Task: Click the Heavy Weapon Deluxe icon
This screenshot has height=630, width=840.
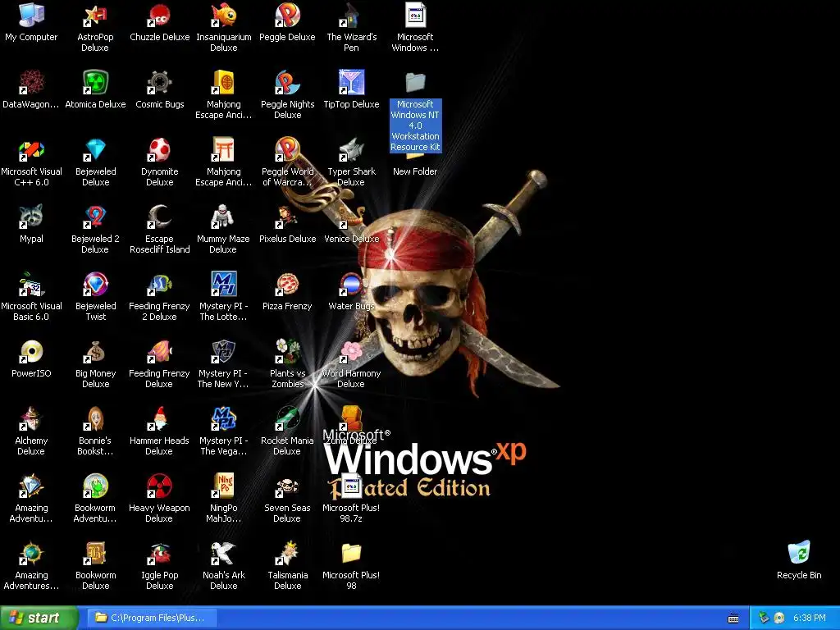Action: click(159, 486)
